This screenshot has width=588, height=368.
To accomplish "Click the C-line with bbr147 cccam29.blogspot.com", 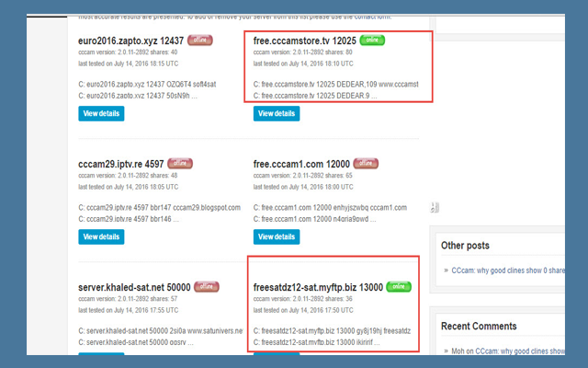I will [x=159, y=207].
